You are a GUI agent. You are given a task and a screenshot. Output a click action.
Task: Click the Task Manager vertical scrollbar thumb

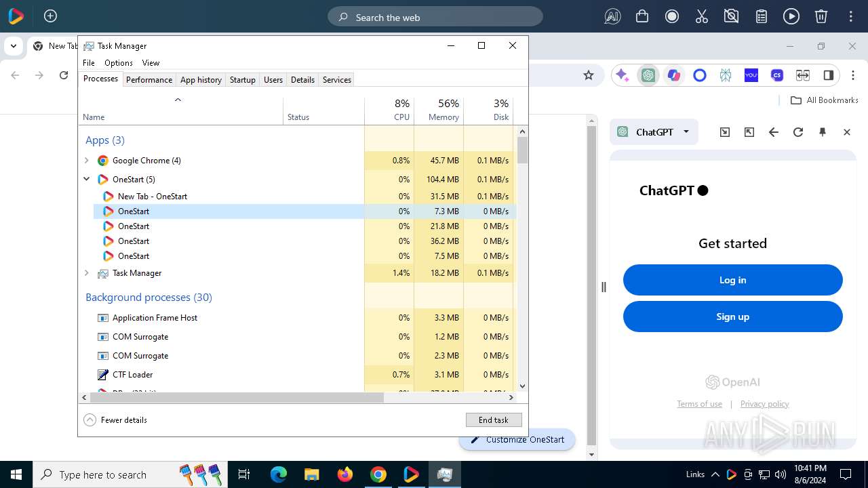point(522,150)
